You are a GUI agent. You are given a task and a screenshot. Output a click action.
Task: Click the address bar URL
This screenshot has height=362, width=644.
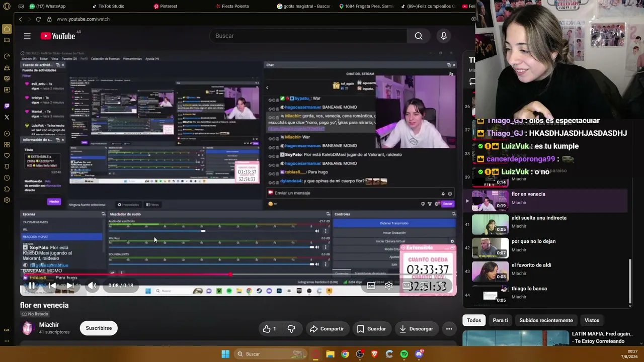coord(83,19)
